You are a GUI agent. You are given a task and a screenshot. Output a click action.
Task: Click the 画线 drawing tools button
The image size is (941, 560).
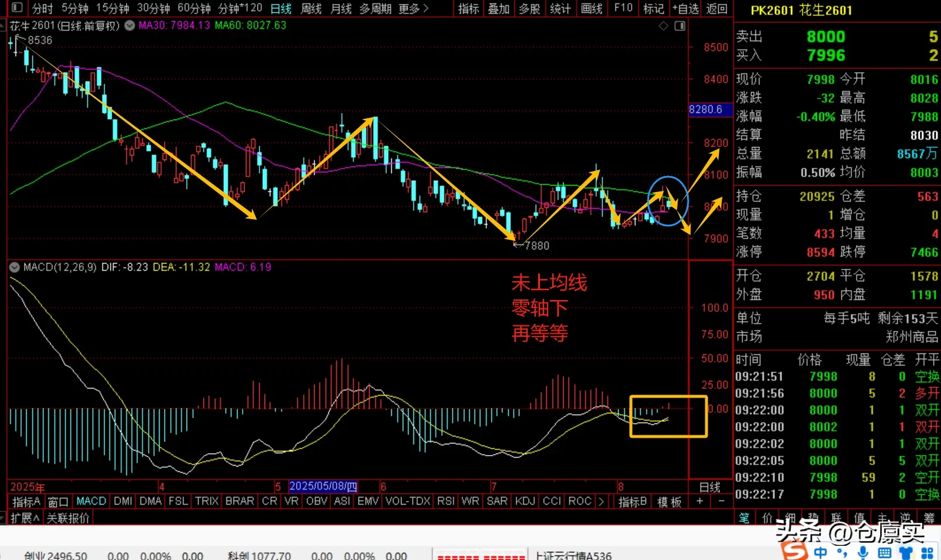pos(591,8)
